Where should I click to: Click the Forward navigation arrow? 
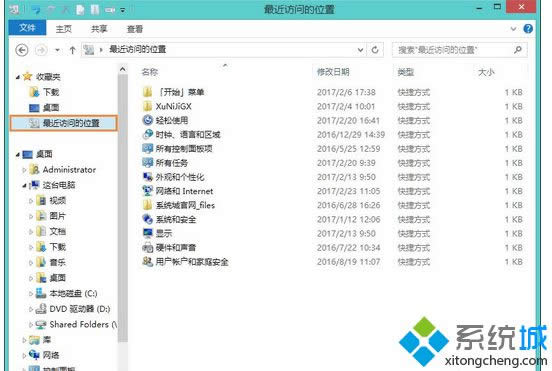(x=41, y=50)
